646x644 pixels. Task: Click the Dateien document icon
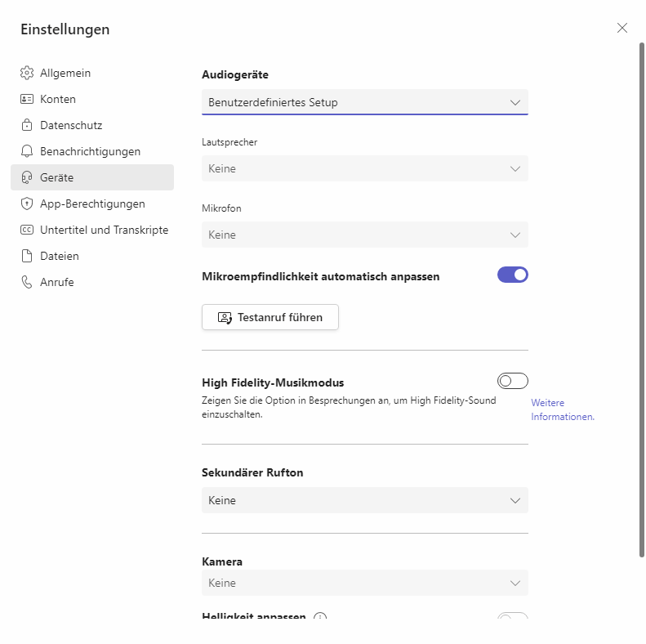tap(26, 256)
